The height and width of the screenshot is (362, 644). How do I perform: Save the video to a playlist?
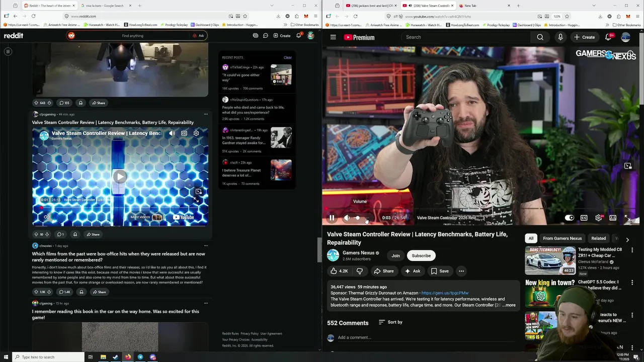440,271
